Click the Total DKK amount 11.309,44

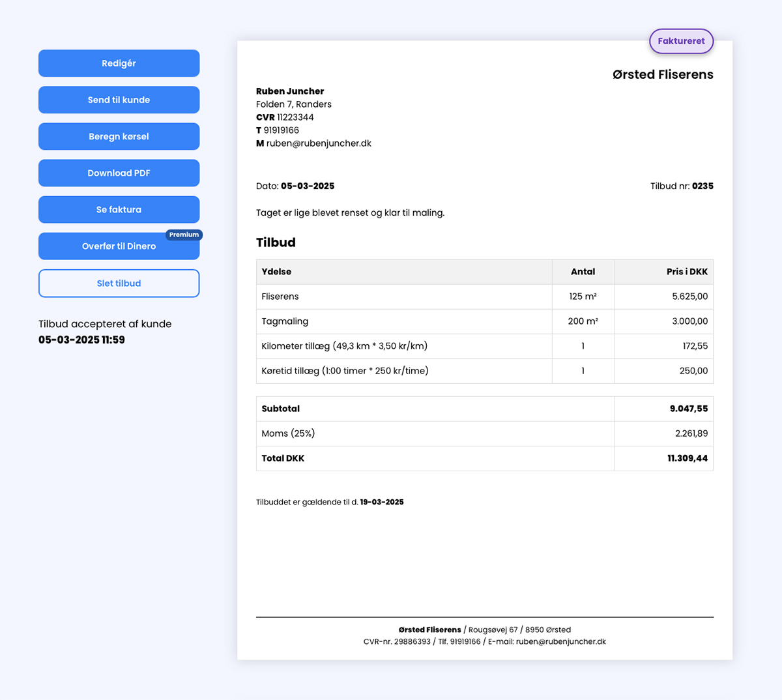pyautogui.click(x=687, y=458)
